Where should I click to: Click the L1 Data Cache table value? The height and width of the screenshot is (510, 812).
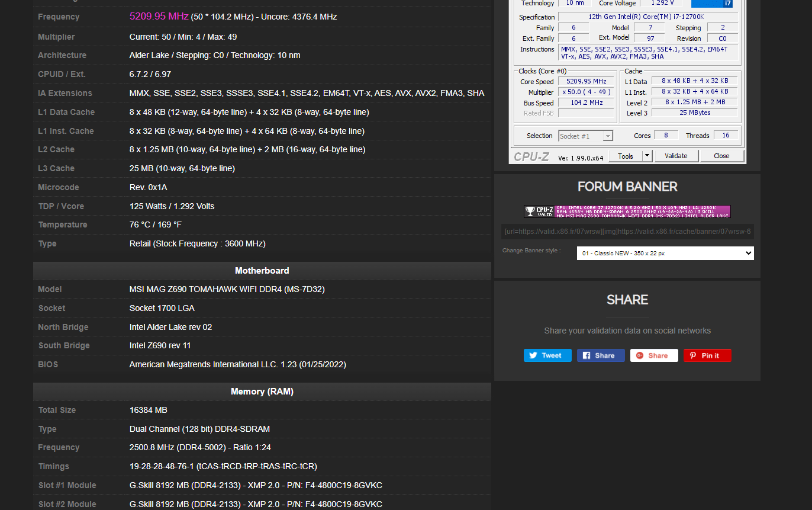coord(249,112)
